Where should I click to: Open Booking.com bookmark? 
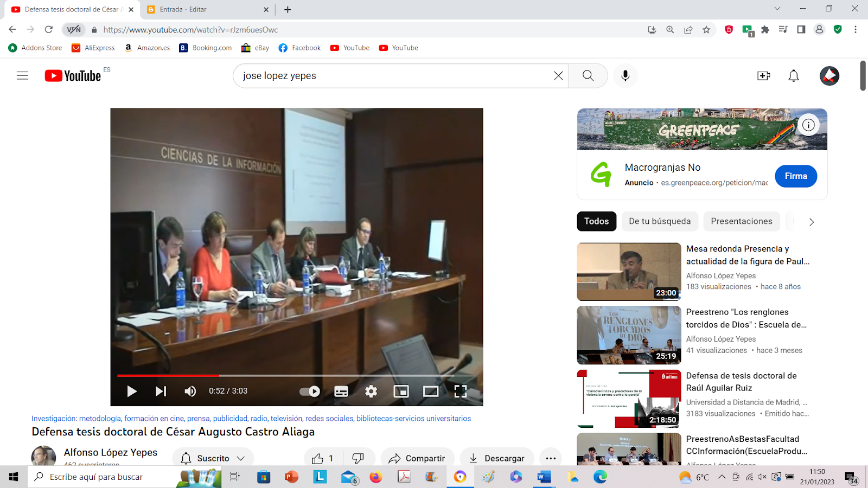pyautogui.click(x=206, y=48)
